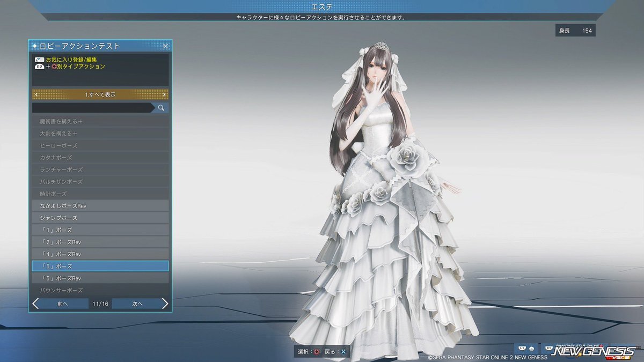Select カタナポーズ from the list
Image resolution: width=644 pixels, height=362 pixels.
coord(100,158)
